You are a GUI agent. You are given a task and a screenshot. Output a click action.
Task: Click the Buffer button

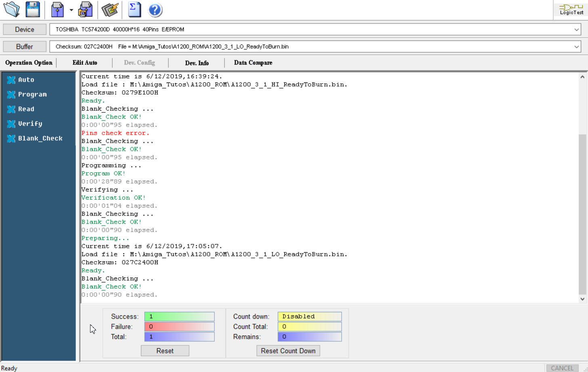pos(25,46)
